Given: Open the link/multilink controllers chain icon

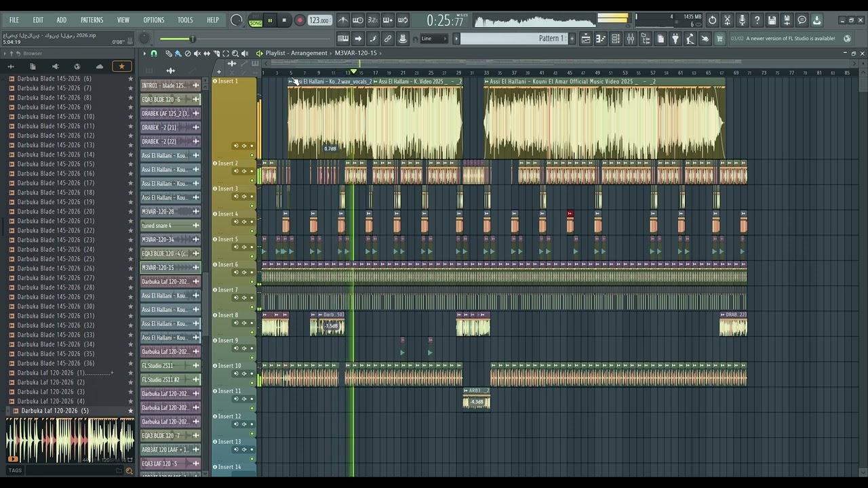Looking at the screenshot, I should point(388,39).
